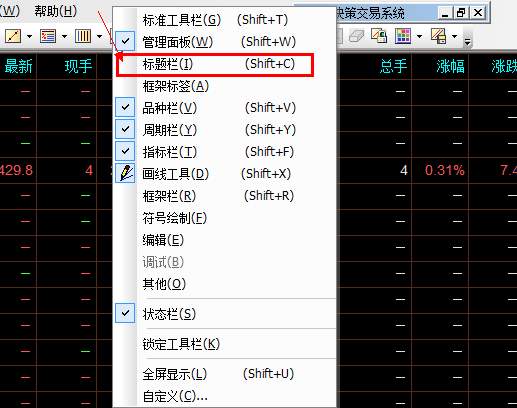Toggle 标题栏(I) menu entry
517x408 pixels.
224,64
